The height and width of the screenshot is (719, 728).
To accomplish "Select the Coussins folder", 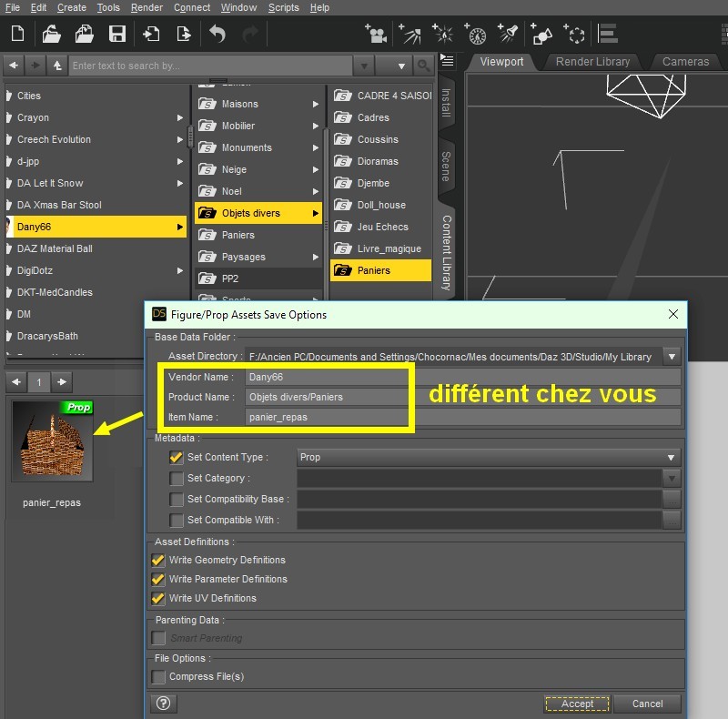I will (x=379, y=140).
